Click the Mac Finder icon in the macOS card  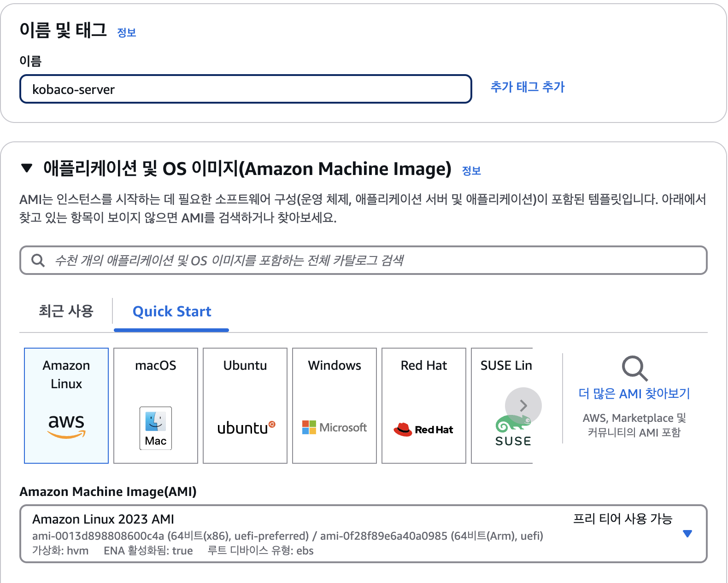(x=156, y=428)
